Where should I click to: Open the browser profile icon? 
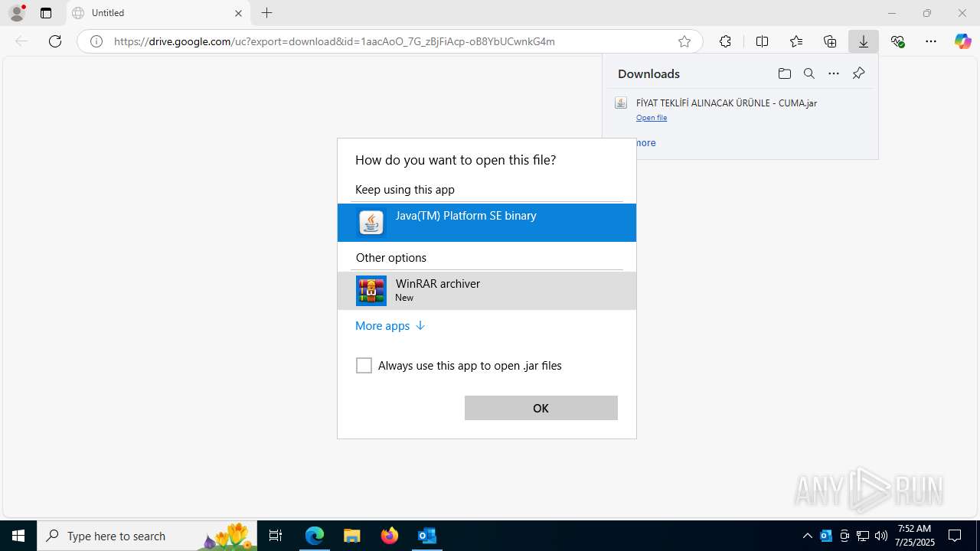17,13
